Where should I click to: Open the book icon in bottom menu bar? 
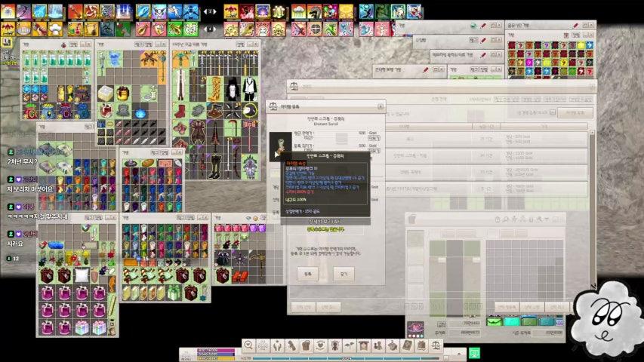point(408,345)
